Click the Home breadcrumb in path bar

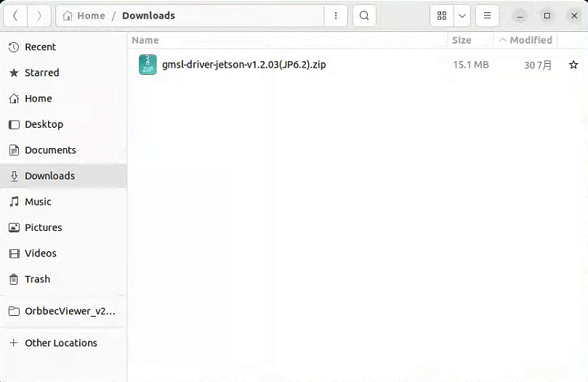tap(84, 16)
